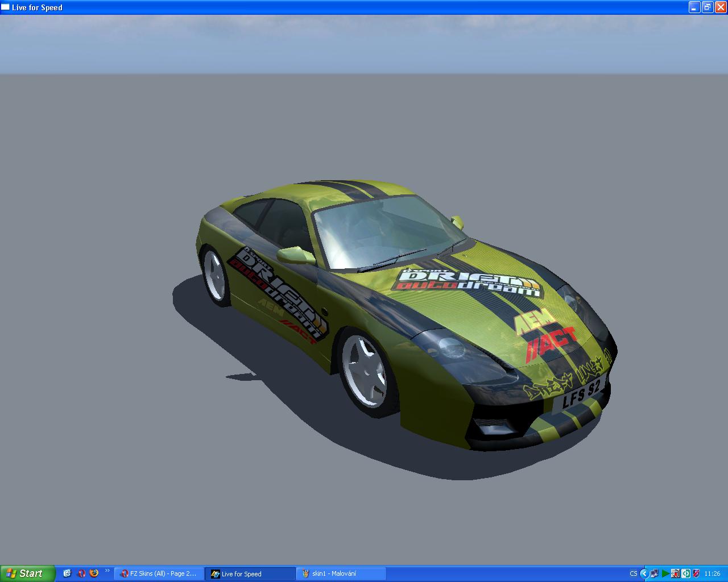Viewport: 728px width, 582px height.
Task: Switch to the skin1 - Malování taskbar window
Action: pyautogui.click(x=341, y=574)
